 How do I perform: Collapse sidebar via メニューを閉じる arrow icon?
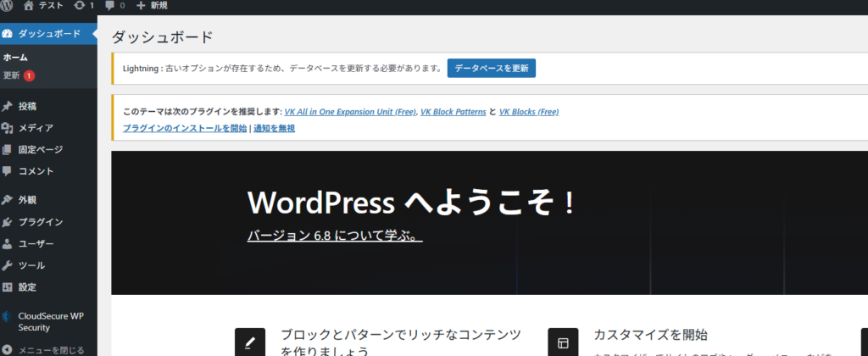coord(7,350)
